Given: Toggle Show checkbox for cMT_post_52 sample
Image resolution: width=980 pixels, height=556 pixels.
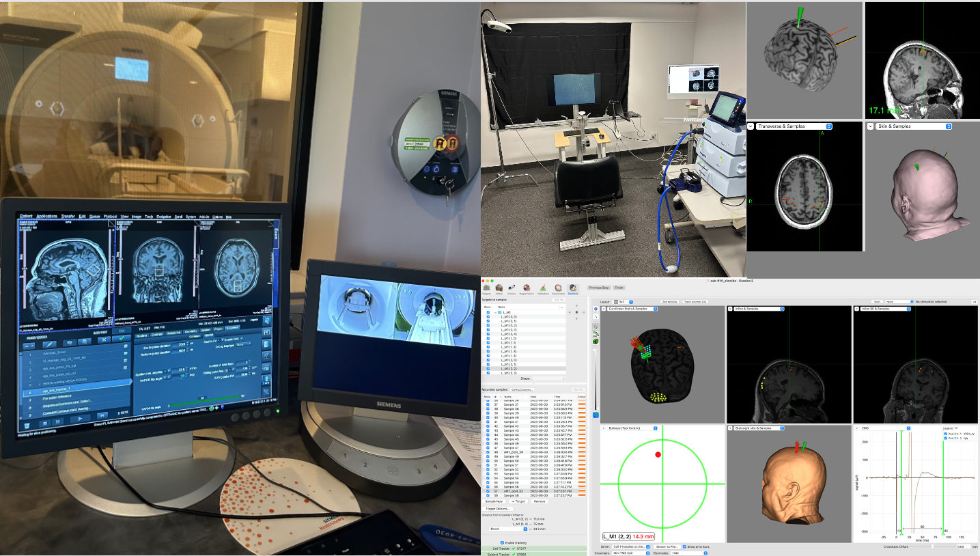Looking at the screenshot, I should (x=488, y=491).
